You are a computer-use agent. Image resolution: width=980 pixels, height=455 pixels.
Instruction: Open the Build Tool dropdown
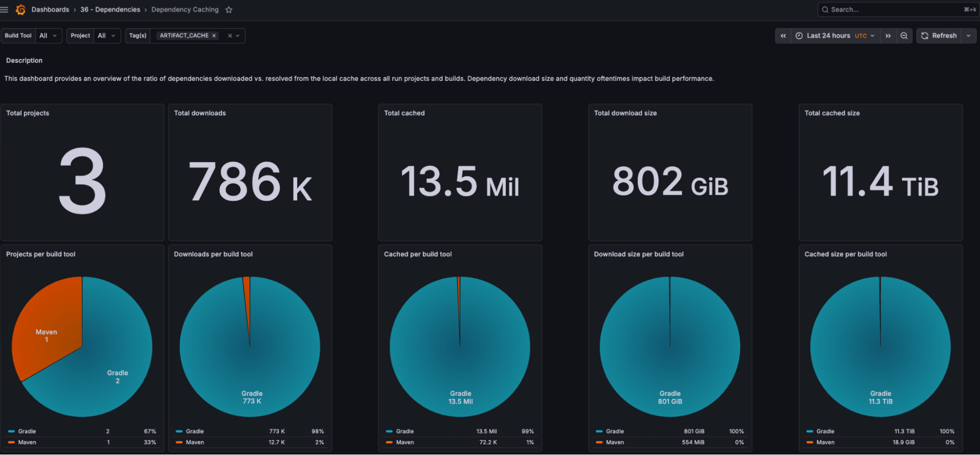tap(49, 35)
